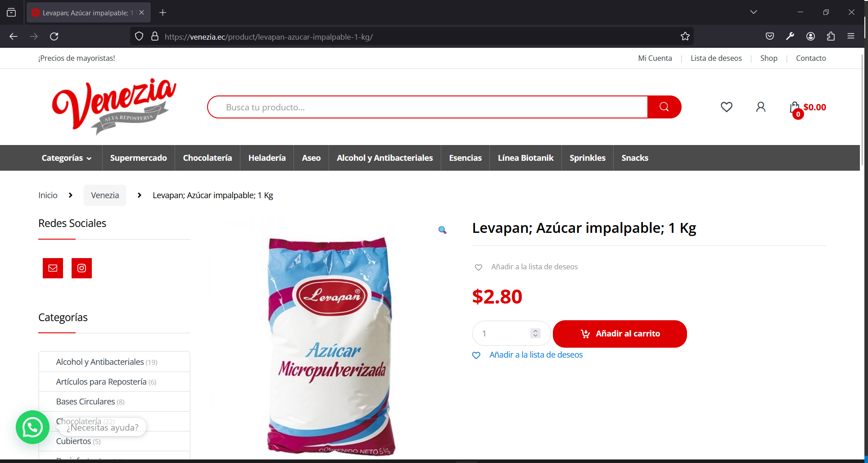Open Snacks menu item

pos(635,158)
